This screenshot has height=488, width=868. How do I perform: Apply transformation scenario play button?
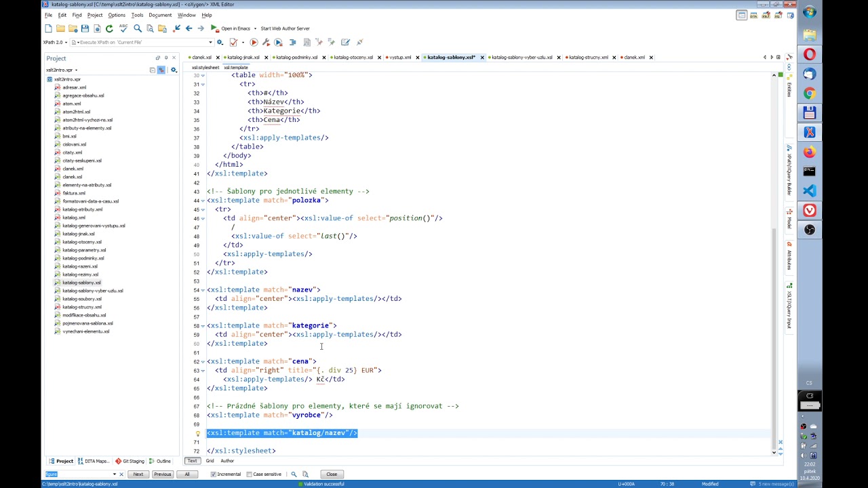[254, 42]
